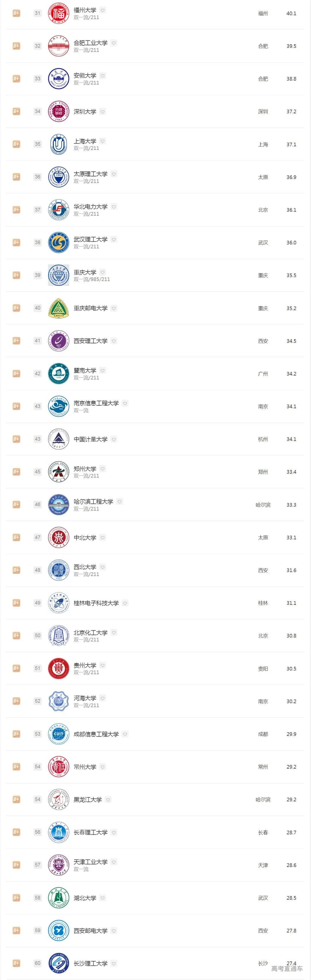This screenshot has height=980, width=311.
Task: Click the Fuzhou University logo
Action: click(x=58, y=13)
